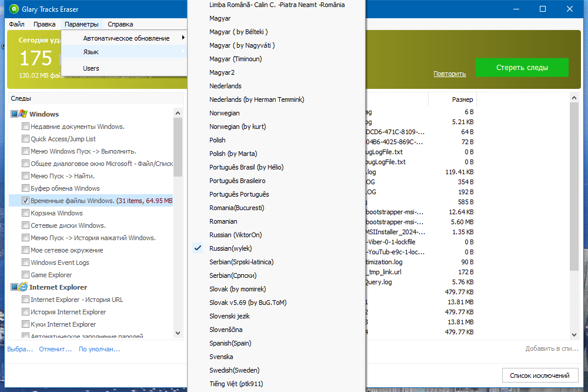Choose the 'Users' menu entry

point(124,68)
